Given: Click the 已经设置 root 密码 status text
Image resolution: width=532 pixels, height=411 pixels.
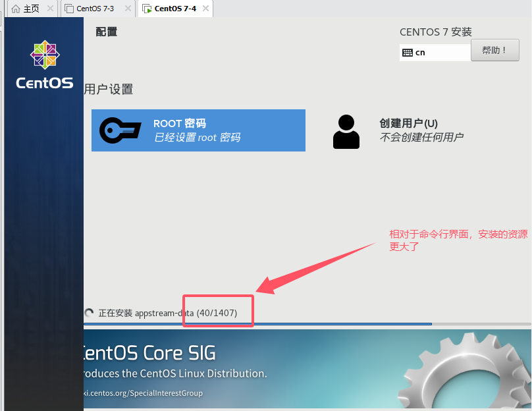Looking at the screenshot, I should click(x=197, y=138).
